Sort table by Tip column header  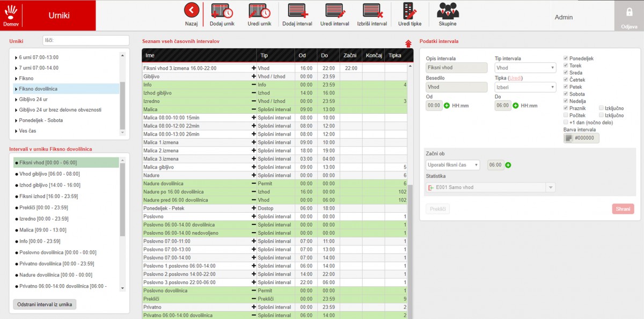[x=275, y=55]
